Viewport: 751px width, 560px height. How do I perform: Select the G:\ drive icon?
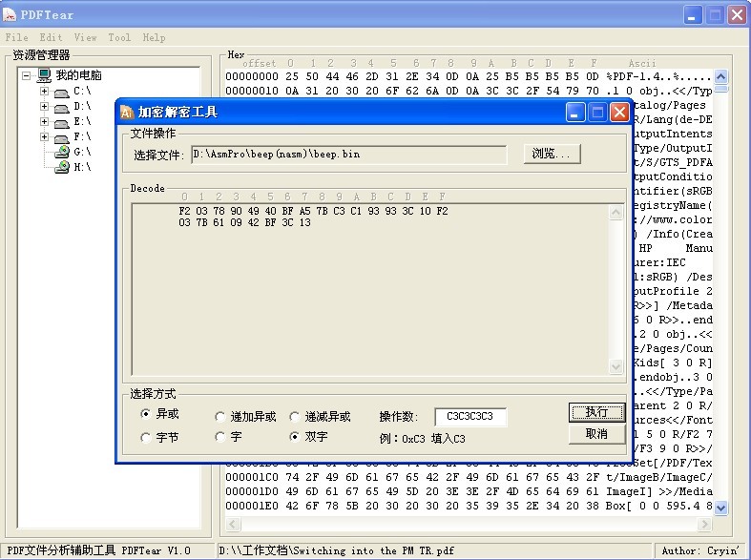[x=62, y=153]
